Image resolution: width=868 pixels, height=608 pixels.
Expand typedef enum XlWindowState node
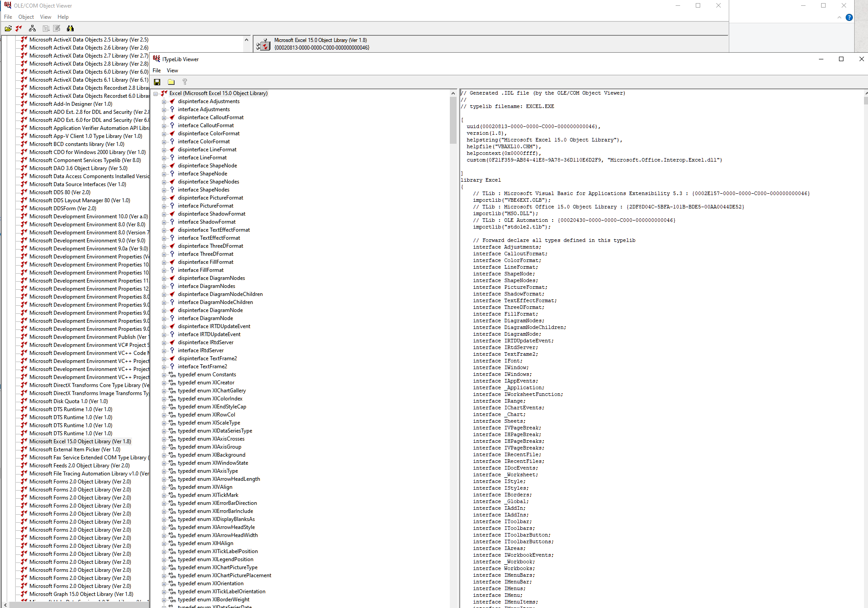point(164,463)
